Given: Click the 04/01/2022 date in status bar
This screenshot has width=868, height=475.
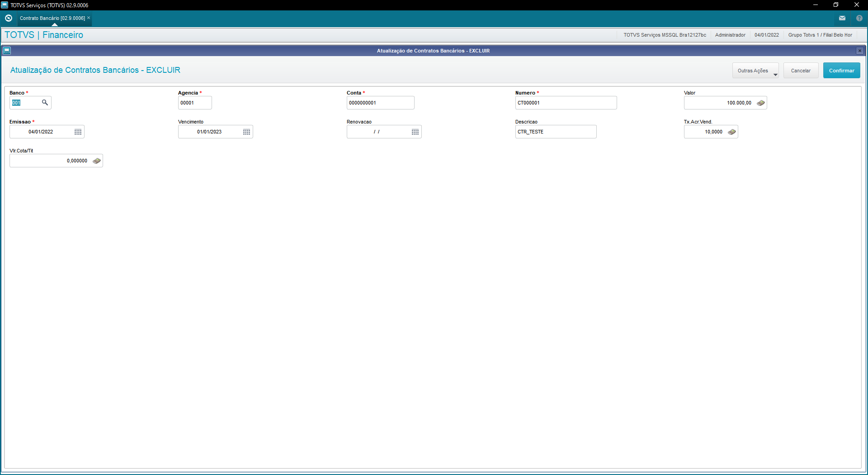Looking at the screenshot, I should pyautogui.click(x=766, y=35).
